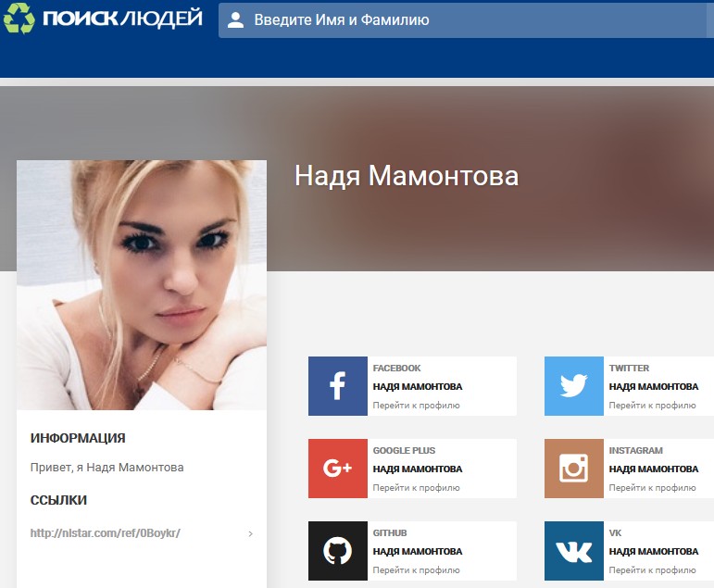Click the VK label text
The height and width of the screenshot is (588, 714).
click(615, 532)
